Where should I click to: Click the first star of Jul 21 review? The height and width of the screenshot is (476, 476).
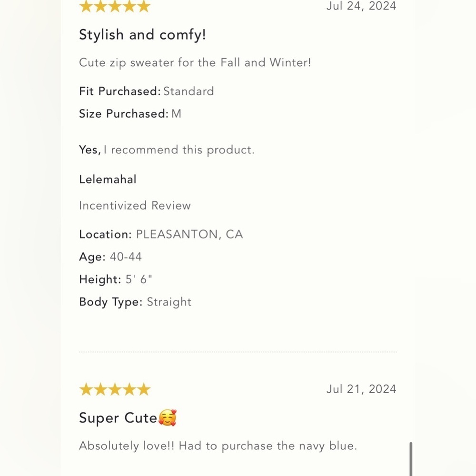(86, 389)
